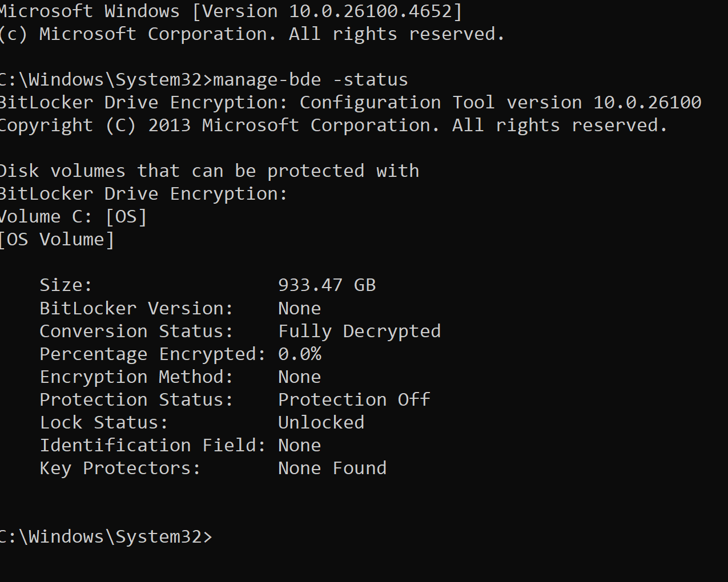Click the "Lock Status:" field label
The height and width of the screenshot is (582, 728).
pos(104,422)
